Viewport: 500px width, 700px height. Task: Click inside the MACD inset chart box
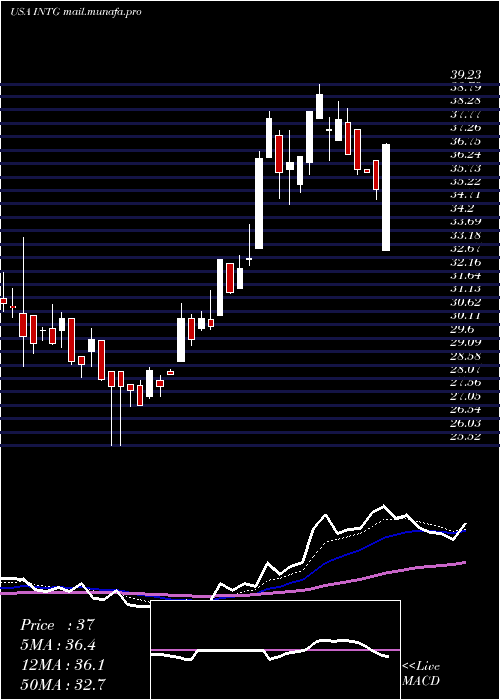tap(275, 650)
